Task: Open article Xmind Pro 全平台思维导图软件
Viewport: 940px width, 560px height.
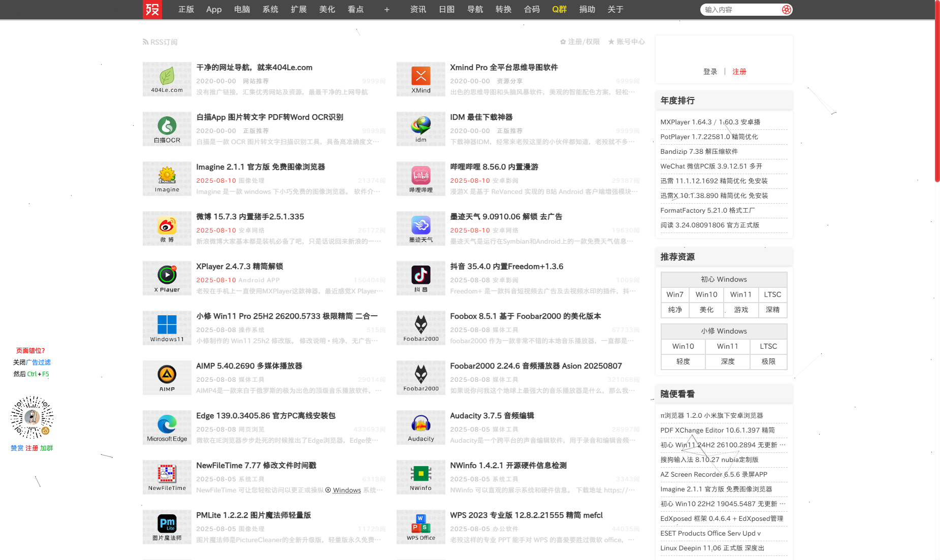Action: coord(504,67)
